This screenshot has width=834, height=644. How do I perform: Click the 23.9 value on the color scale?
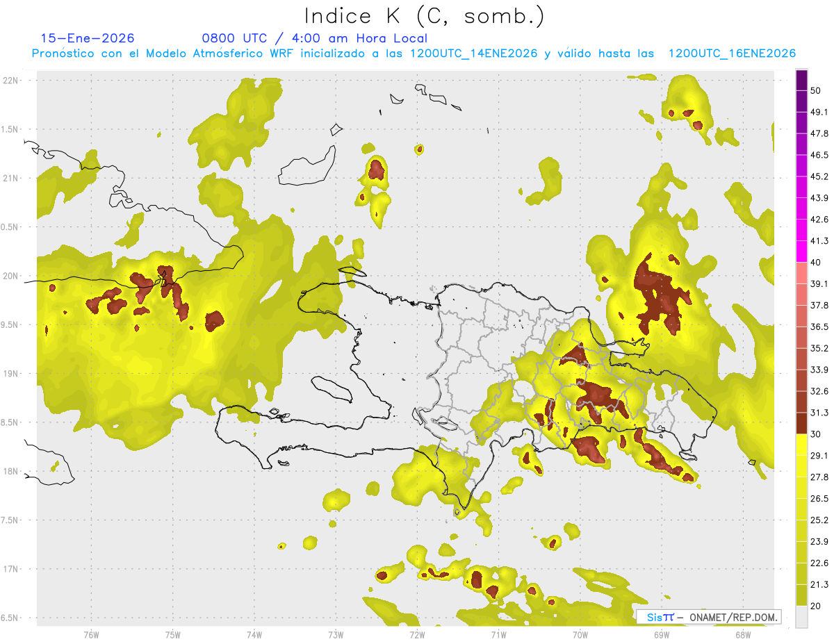tap(819, 542)
